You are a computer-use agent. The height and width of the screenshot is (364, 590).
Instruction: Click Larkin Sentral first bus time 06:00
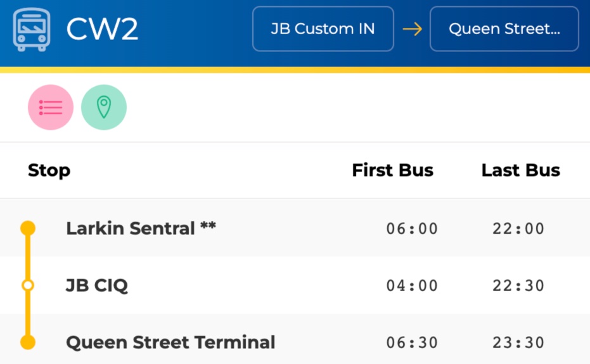412,229
